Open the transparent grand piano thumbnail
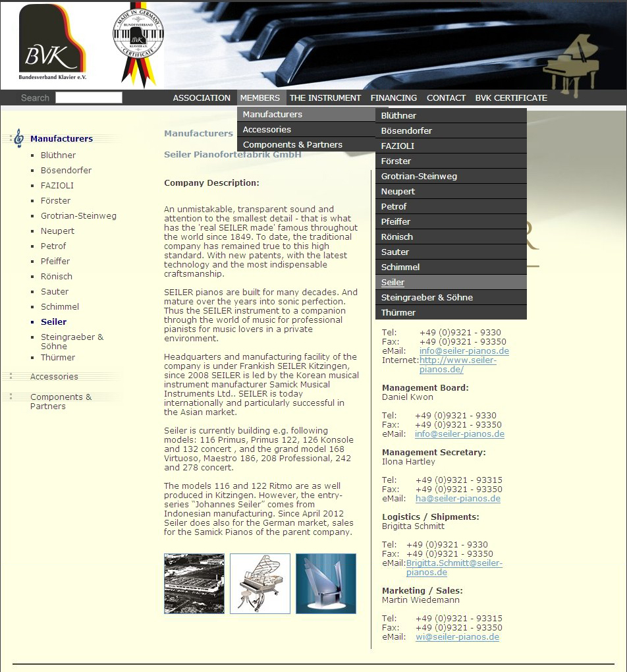The width and height of the screenshot is (627, 672). pos(260,584)
